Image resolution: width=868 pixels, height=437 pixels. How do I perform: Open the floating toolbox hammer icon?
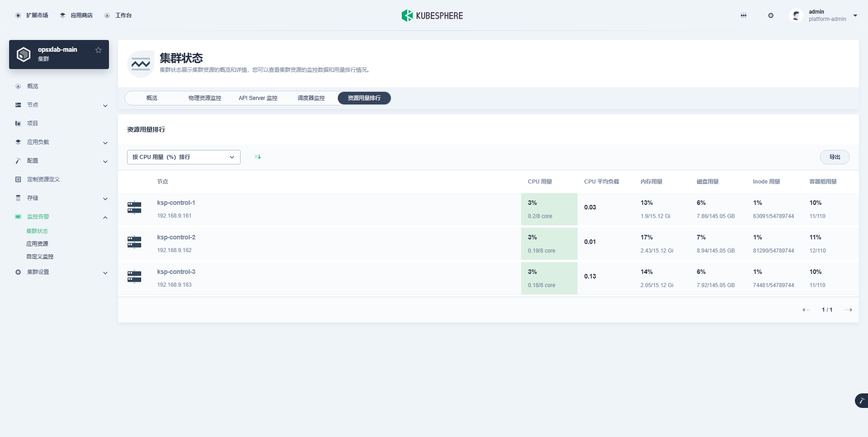click(x=862, y=401)
